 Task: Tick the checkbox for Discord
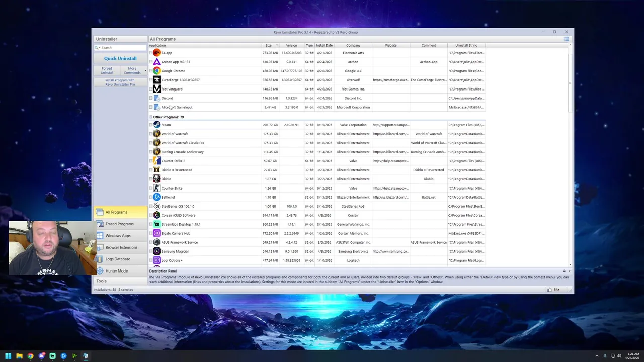pos(151,98)
